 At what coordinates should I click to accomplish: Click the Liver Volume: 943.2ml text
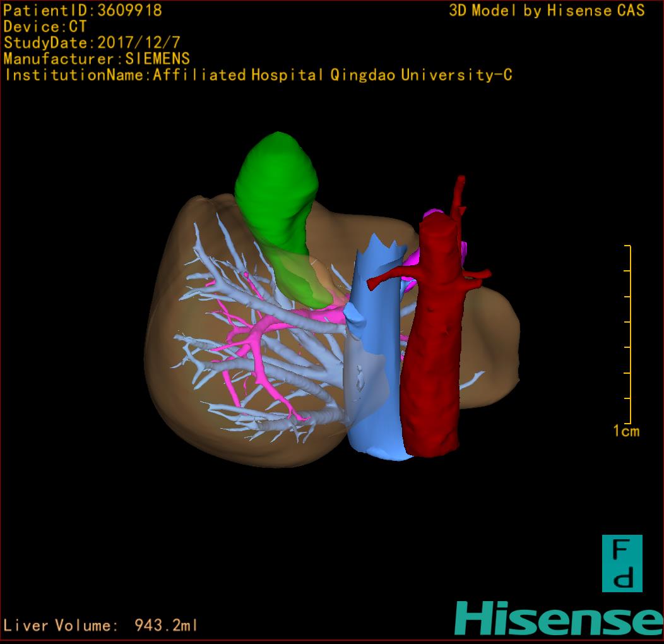(100, 625)
